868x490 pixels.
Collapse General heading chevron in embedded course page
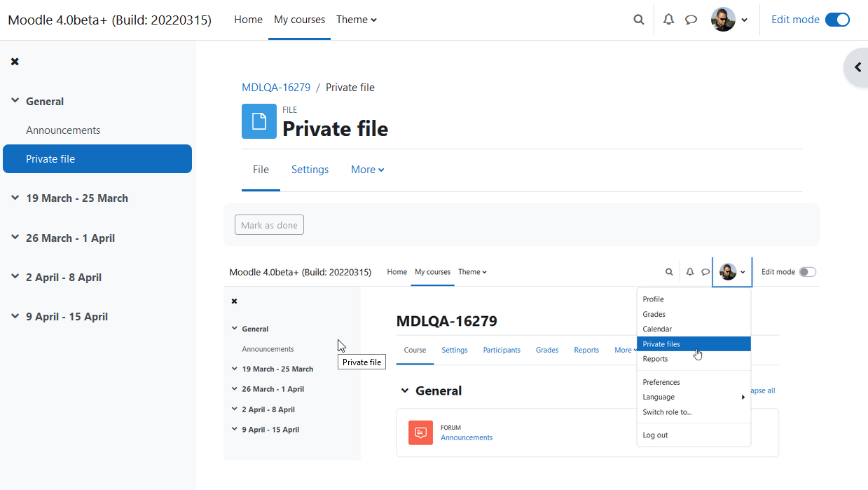[x=404, y=391]
